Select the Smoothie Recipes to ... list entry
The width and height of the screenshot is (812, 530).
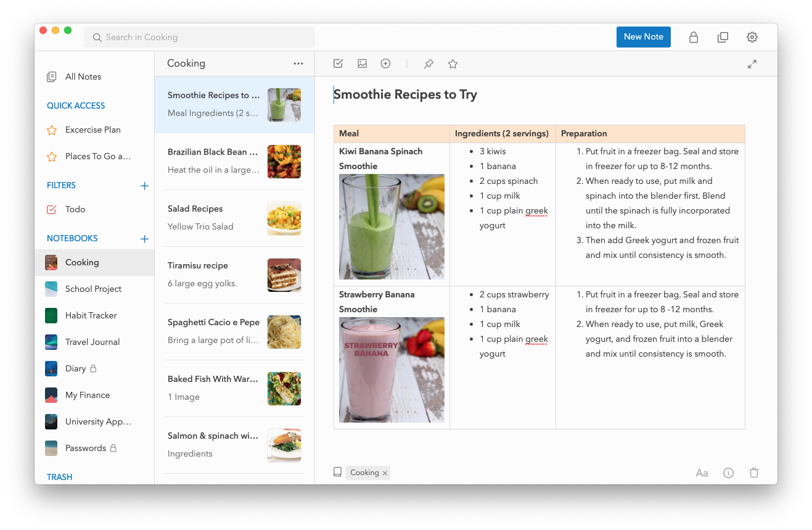234,104
